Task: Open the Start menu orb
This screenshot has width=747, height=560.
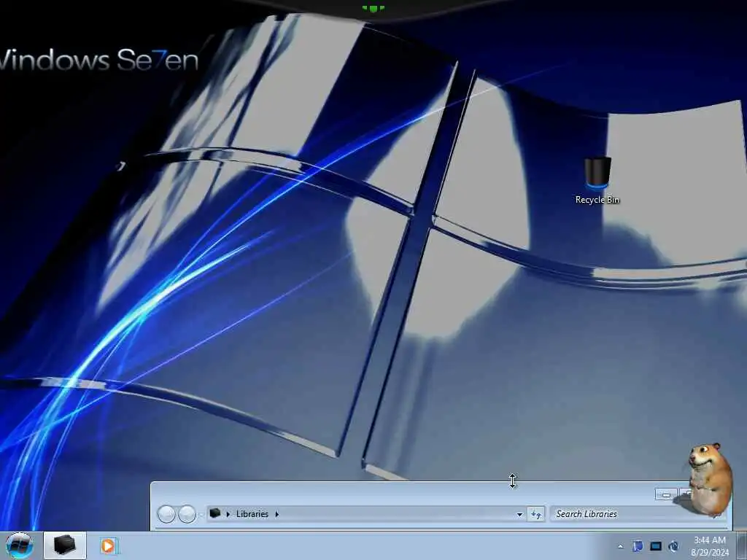Action: [x=19, y=545]
